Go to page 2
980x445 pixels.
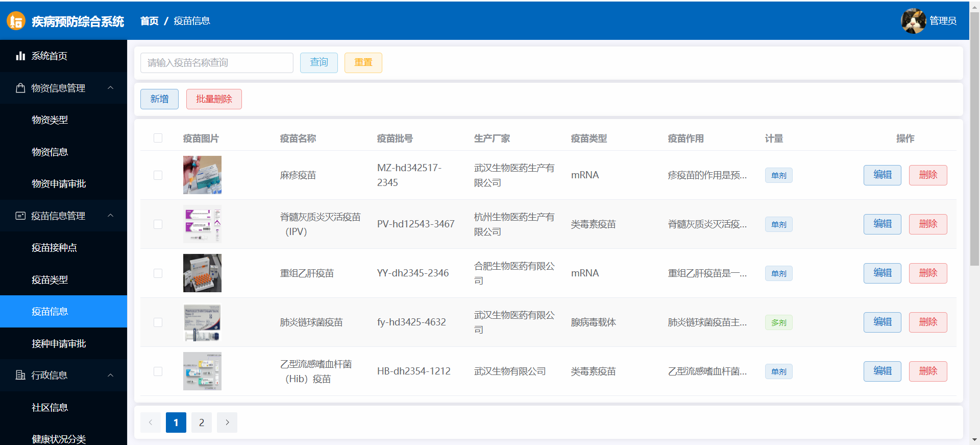coord(202,423)
